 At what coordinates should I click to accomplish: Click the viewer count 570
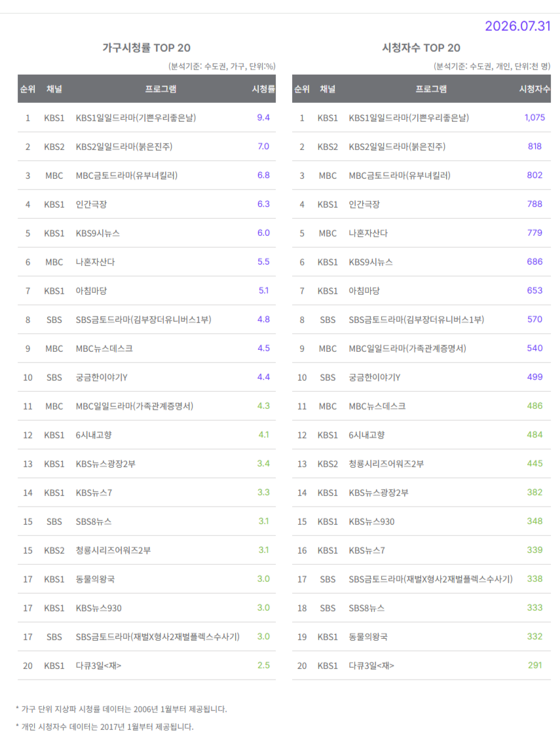click(x=534, y=319)
